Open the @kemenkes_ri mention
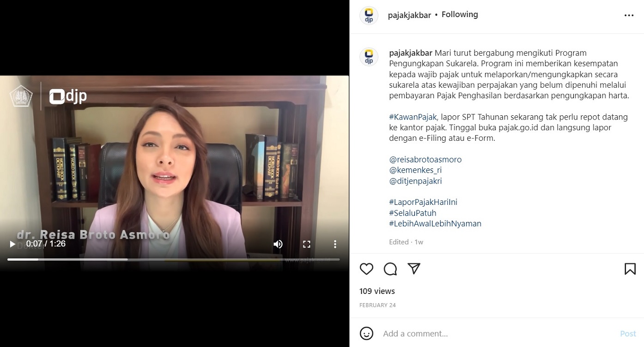Viewport: 644px width, 347px height. [415, 170]
